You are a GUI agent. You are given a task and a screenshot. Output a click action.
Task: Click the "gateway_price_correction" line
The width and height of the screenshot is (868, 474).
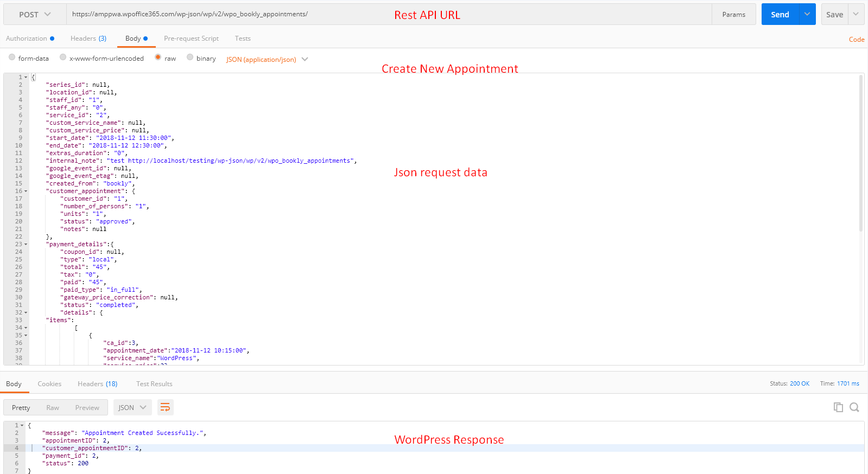point(119,298)
